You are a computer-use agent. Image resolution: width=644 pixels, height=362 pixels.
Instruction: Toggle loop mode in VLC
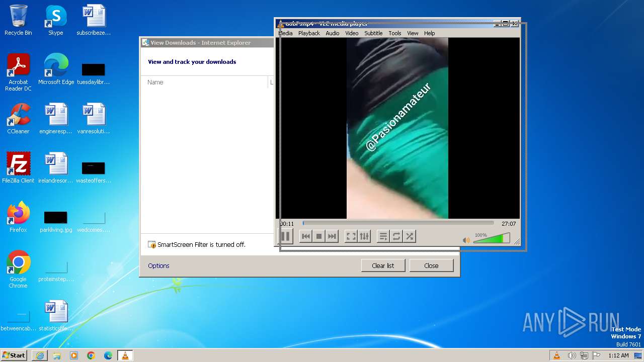click(396, 236)
